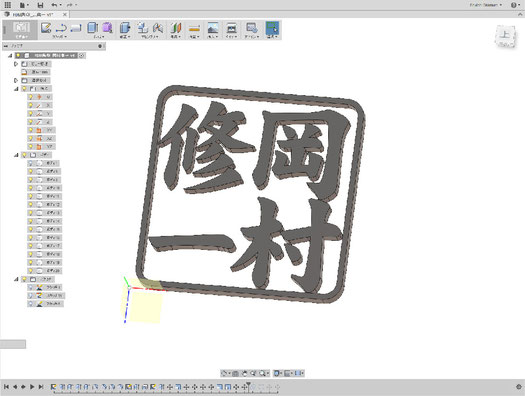This screenshot has width=525, height=396.
Task: Activate the Select tool icon
Action: (x=272, y=28)
